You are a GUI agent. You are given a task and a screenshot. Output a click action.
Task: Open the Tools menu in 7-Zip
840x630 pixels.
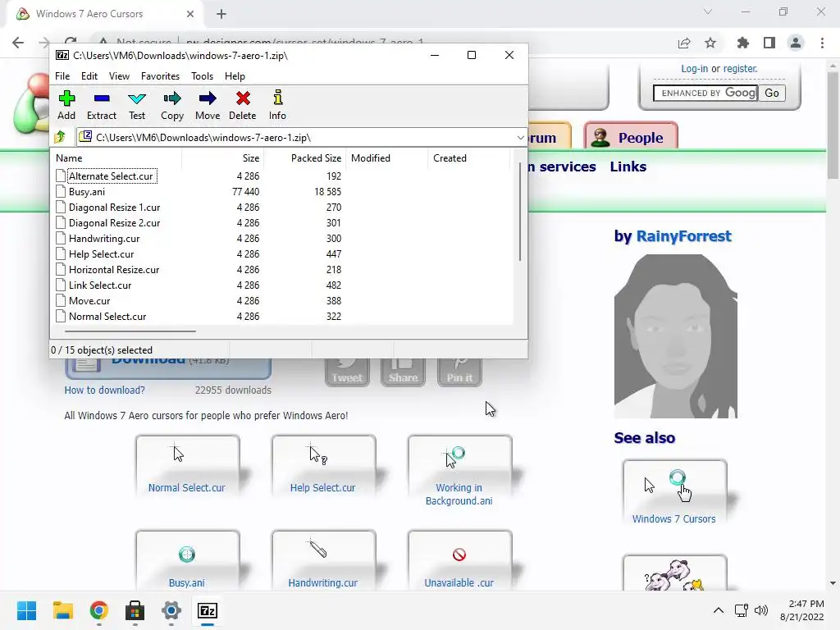(x=202, y=76)
